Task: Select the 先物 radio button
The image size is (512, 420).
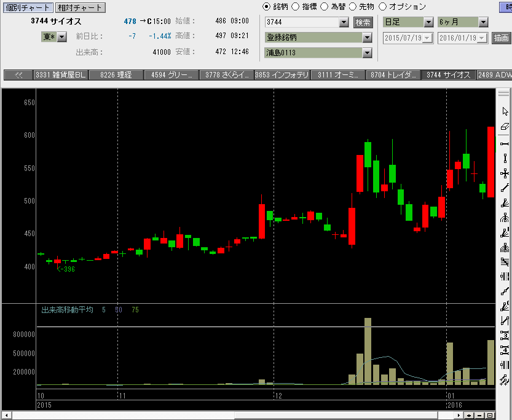Action: (x=353, y=7)
